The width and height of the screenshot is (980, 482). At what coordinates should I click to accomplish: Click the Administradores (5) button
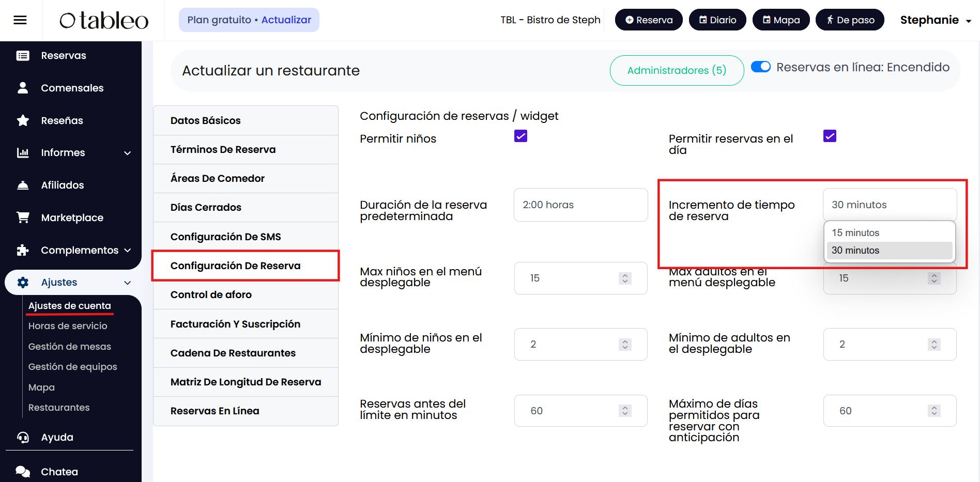(677, 70)
